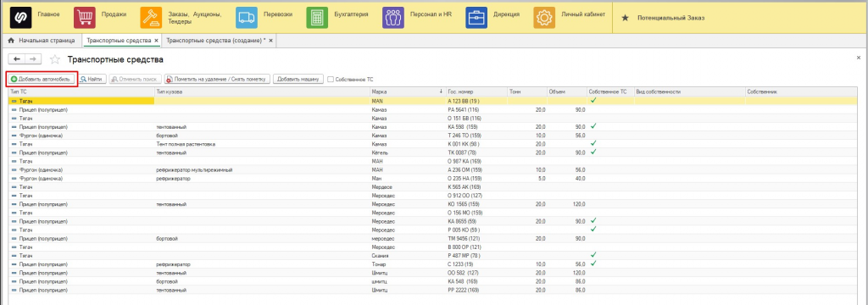Image resolution: width=868 pixels, height=305 pixels.
Task: Click green checkmark in A 123 BB (19) row
Action: 593,101
